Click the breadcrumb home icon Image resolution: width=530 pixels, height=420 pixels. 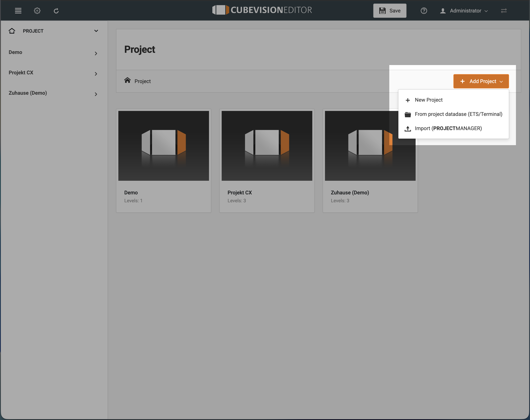pyautogui.click(x=127, y=80)
